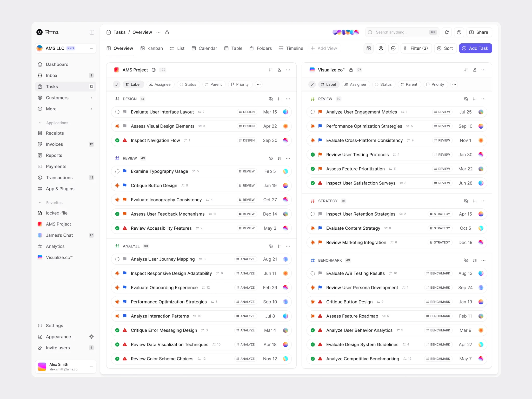
Task: Open the help question mark icon
Action: (459, 32)
